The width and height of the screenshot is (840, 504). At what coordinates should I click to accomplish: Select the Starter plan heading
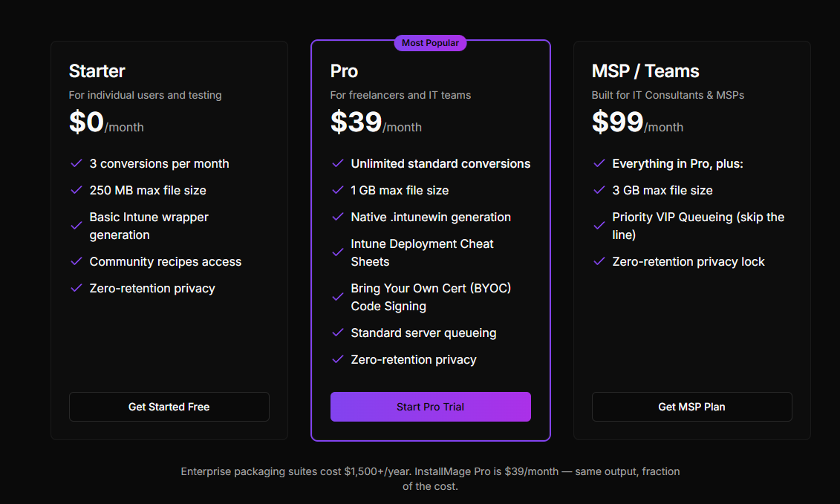pyautogui.click(x=97, y=71)
